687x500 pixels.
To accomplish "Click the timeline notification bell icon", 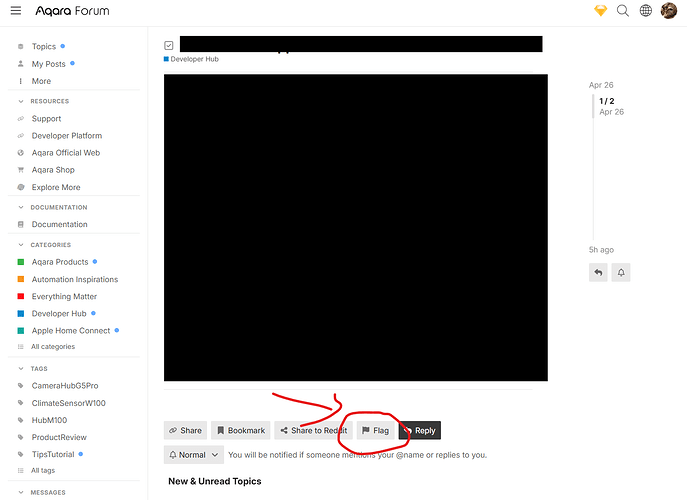I will (621, 273).
